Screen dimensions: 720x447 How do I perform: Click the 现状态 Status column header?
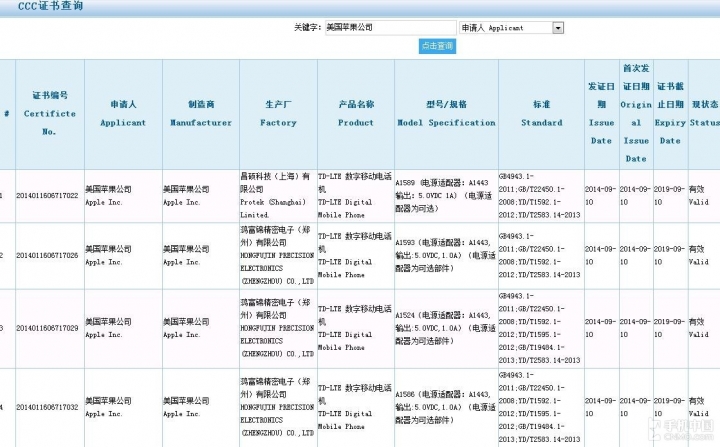pyautogui.click(x=704, y=113)
